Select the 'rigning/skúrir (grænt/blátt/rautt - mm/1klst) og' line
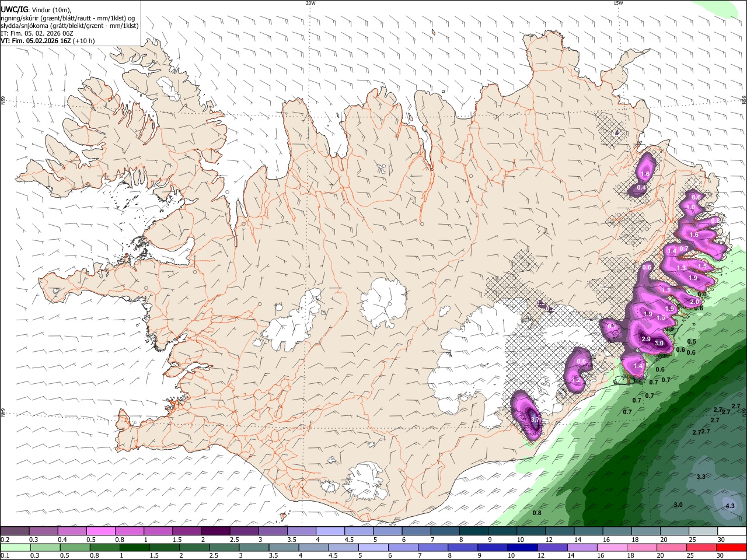Image resolution: width=747 pixels, height=560 pixels. tap(68, 18)
